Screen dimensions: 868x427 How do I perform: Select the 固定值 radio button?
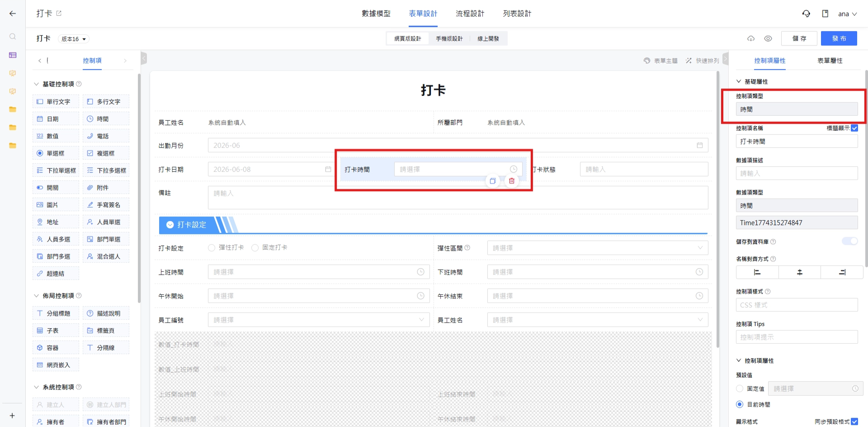pyautogui.click(x=740, y=389)
